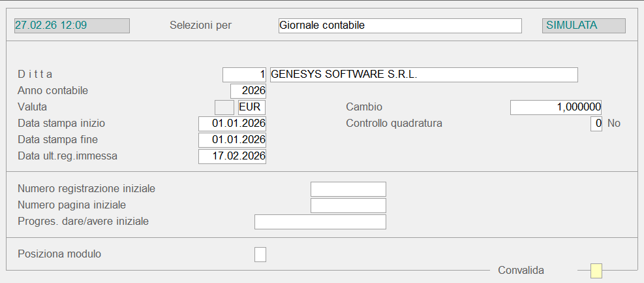Select the Cambio exchange rate field
Image resolution: width=644 pixels, height=283 pixels.
coord(555,107)
